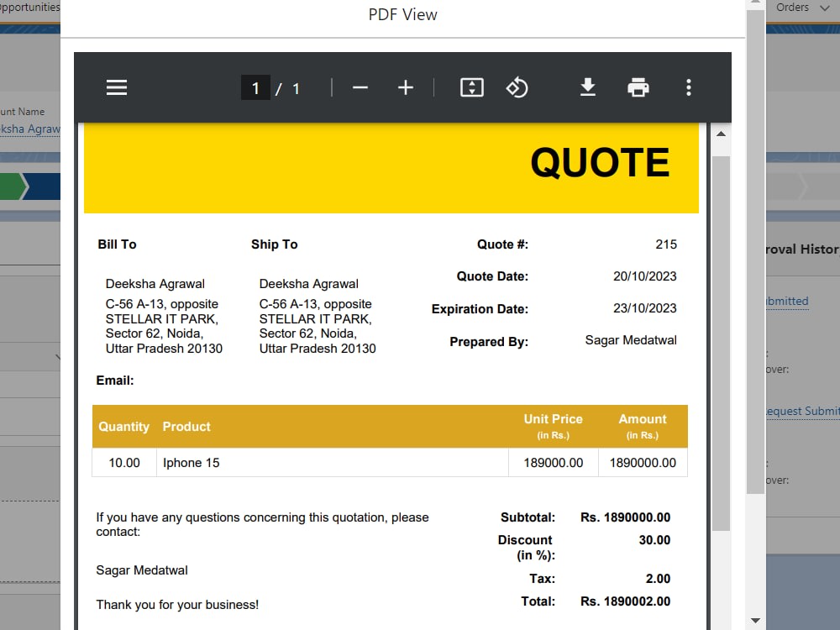Click the Tax value 2.00
840x630 pixels.
pyautogui.click(x=658, y=579)
